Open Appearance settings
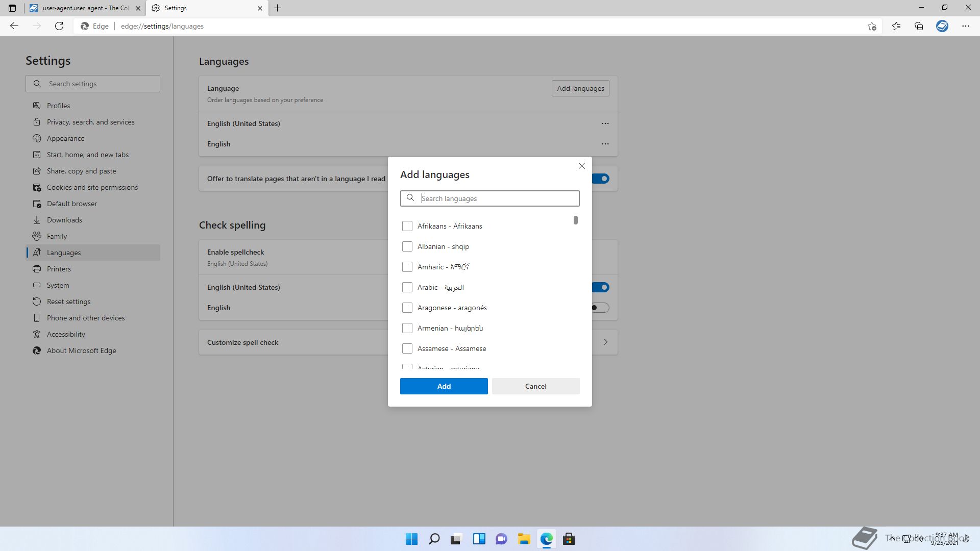980x551 pixels. coord(93,138)
